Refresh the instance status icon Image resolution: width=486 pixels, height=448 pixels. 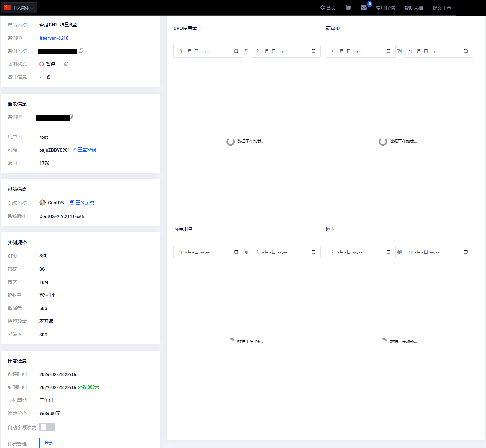click(x=66, y=64)
